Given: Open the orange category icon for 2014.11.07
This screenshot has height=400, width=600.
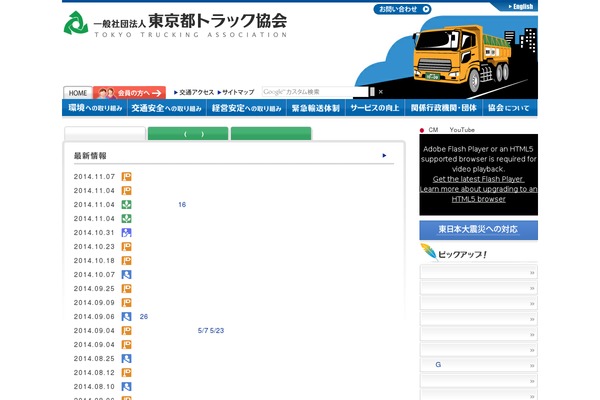Looking at the screenshot, I should point(126,176).
